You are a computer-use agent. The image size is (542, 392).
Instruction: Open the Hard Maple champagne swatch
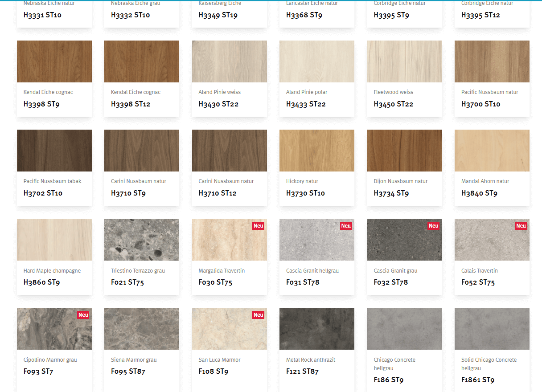pos(54,240)
